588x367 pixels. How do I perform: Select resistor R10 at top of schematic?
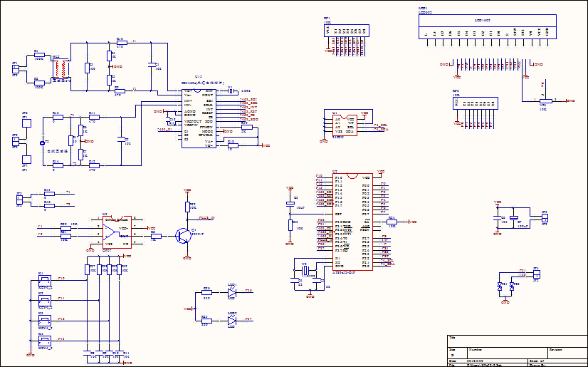(x=120, y=43)
